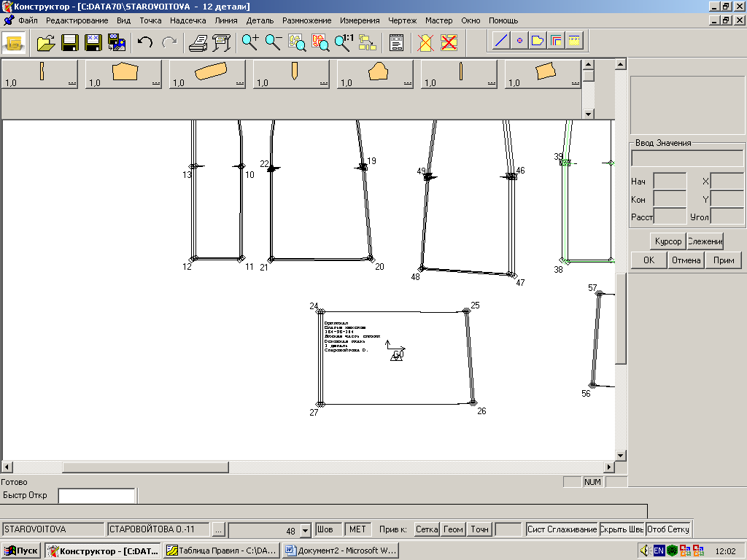The width and height of the screenshot is (747, 560).
Task: Send the drawing to the plotter
Action: click(222, 42)
